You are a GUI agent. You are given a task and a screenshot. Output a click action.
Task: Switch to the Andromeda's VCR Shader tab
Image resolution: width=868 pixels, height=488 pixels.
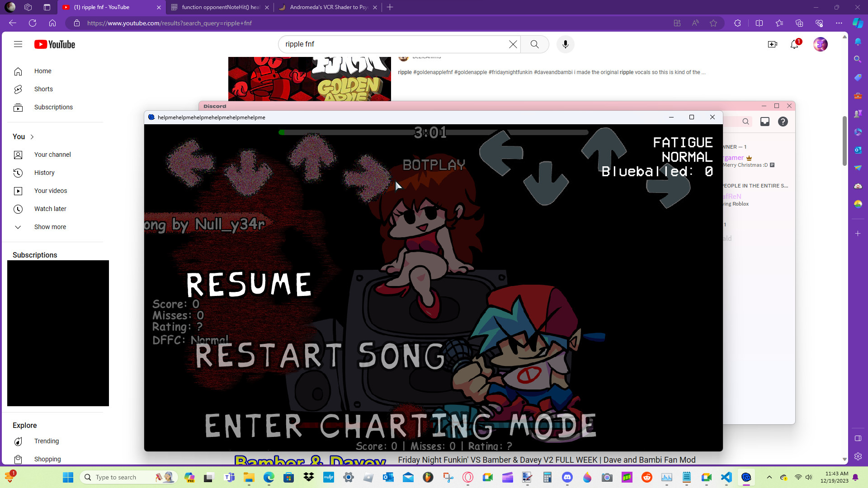click(328, 7)
